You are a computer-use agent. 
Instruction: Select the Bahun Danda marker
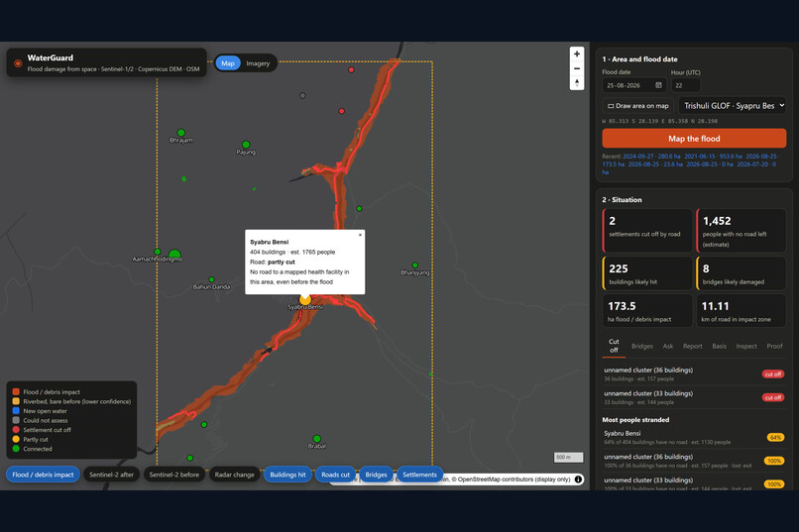(211, 279)
